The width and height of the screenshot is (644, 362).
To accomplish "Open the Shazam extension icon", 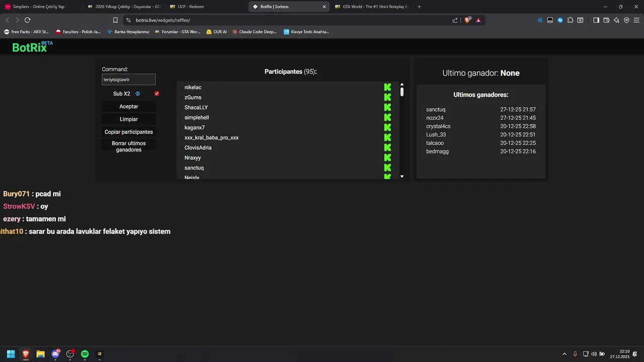I will [x=560, y=20].
